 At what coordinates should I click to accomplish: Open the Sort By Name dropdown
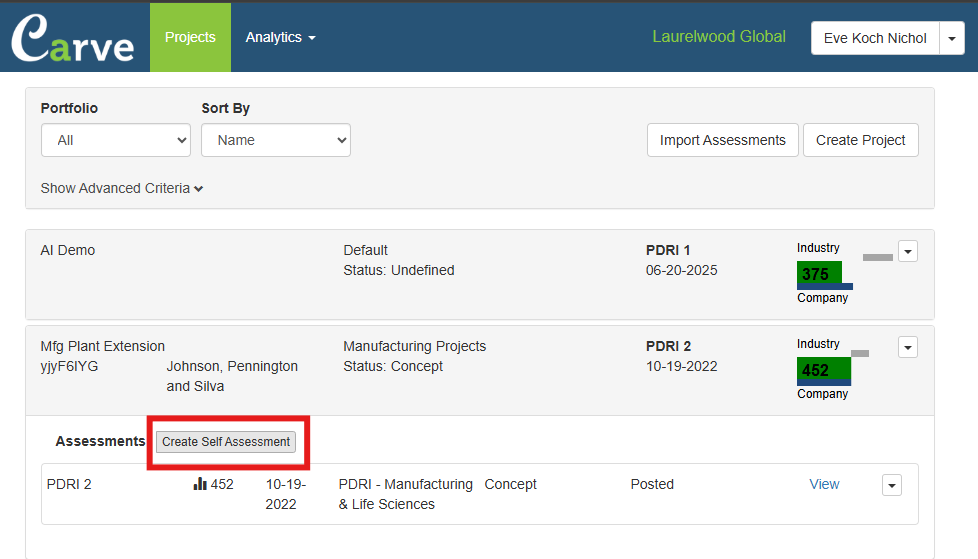click(276, 140)
